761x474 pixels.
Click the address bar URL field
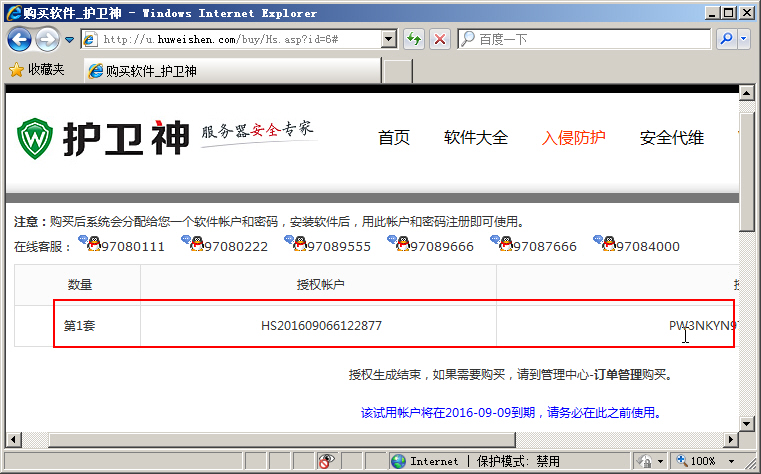[238, 39]
